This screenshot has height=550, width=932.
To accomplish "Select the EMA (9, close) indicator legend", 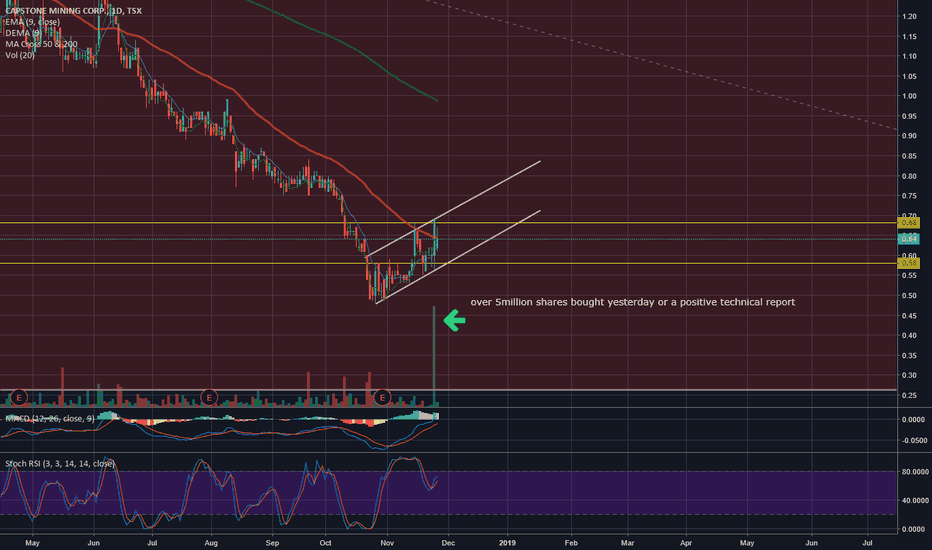I will pos(32,22).
